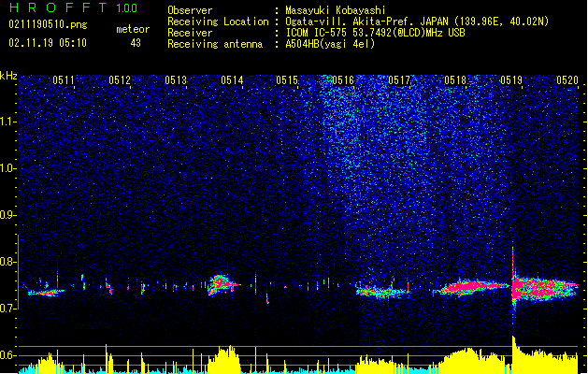588x374 pixels.
Task: Click the Receiving antenna field label
Action: click(215, 44)
